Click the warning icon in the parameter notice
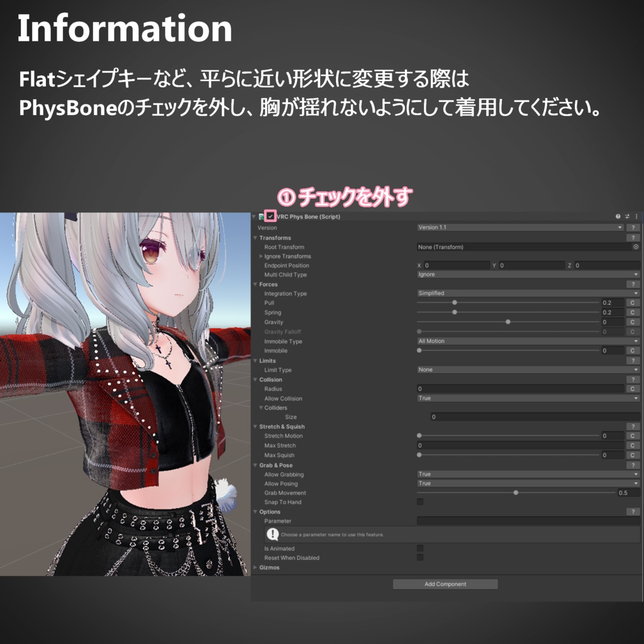Image resolution: width=644 pixels, height=644 pixels. 271,534
